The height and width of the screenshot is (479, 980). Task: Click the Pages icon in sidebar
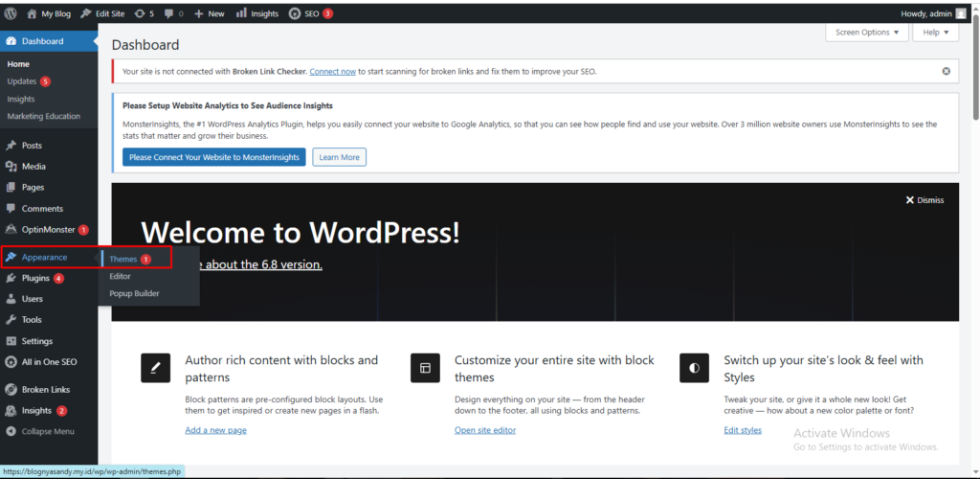point(11,187)
